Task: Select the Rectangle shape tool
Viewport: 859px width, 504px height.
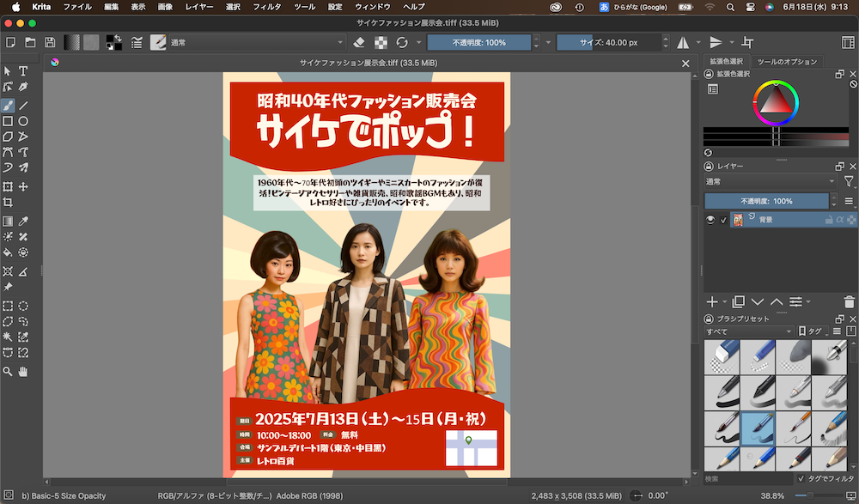Action: click(x=8, y=121)
